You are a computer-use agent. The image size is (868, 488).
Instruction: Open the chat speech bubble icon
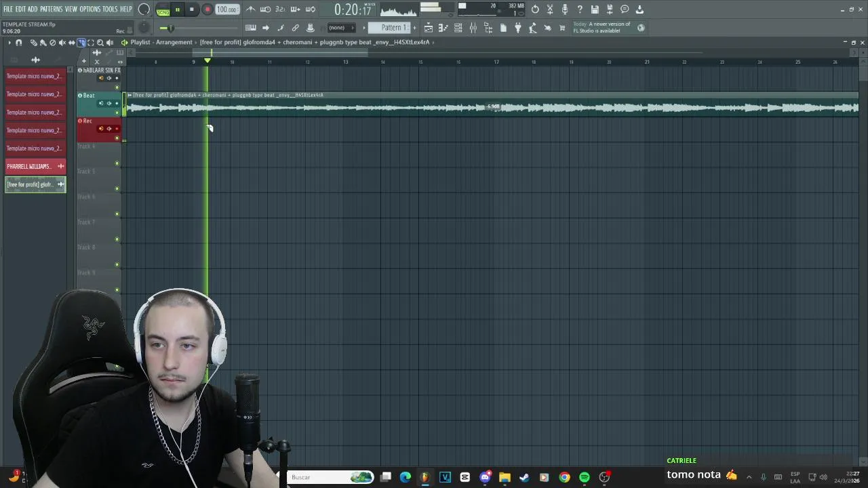tap(625, 9)
